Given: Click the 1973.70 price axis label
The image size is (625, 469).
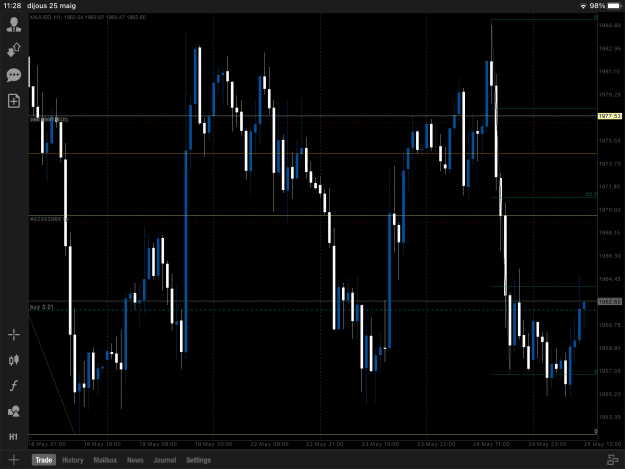Looking at the screenshot, I should coord(609,163).
